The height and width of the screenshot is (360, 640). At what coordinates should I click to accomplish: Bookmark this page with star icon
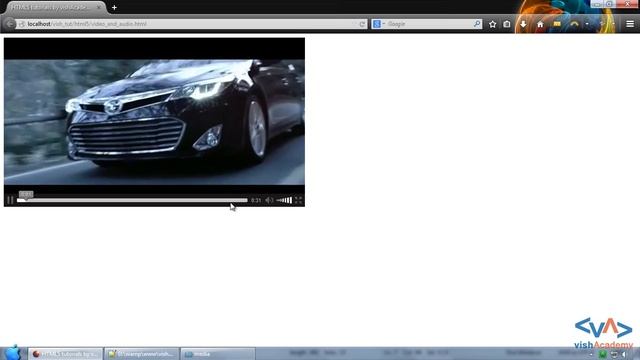(493, 24)
